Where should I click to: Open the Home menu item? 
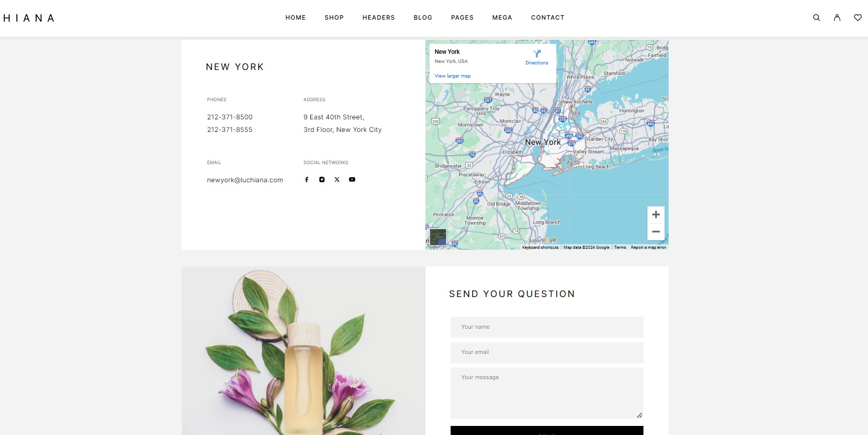[296, 18]
